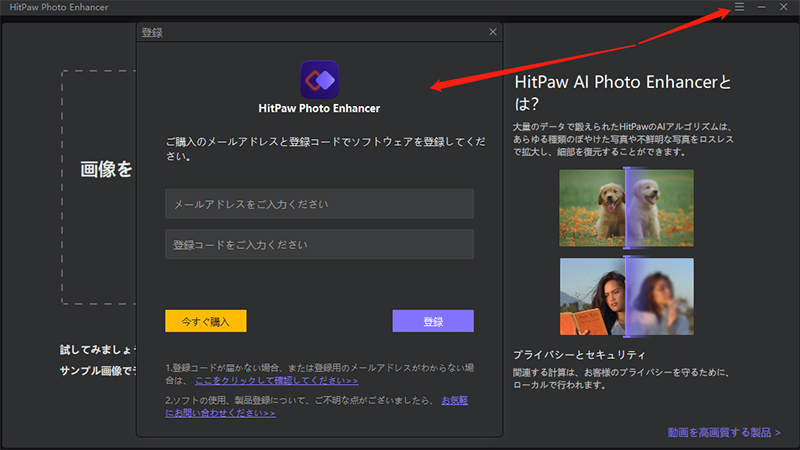Click the woman reading comparison image
The height and width of the screenshot is (450, 800).
click(627, 296)
